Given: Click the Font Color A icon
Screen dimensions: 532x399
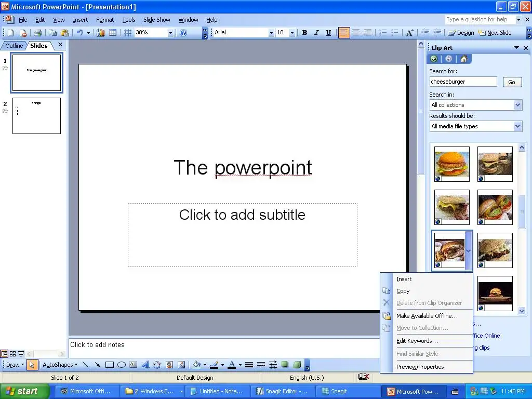Looking at the screenshot, I should [232, 365].
